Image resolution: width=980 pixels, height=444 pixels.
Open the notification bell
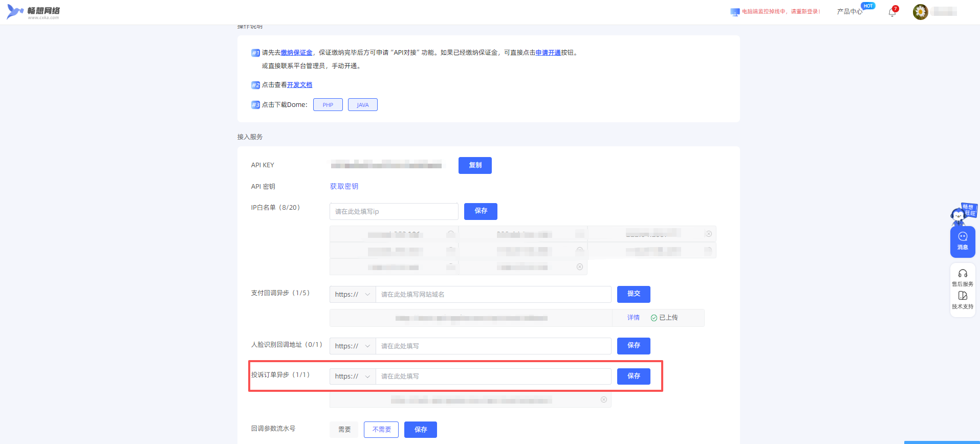[x=892, y=12]
